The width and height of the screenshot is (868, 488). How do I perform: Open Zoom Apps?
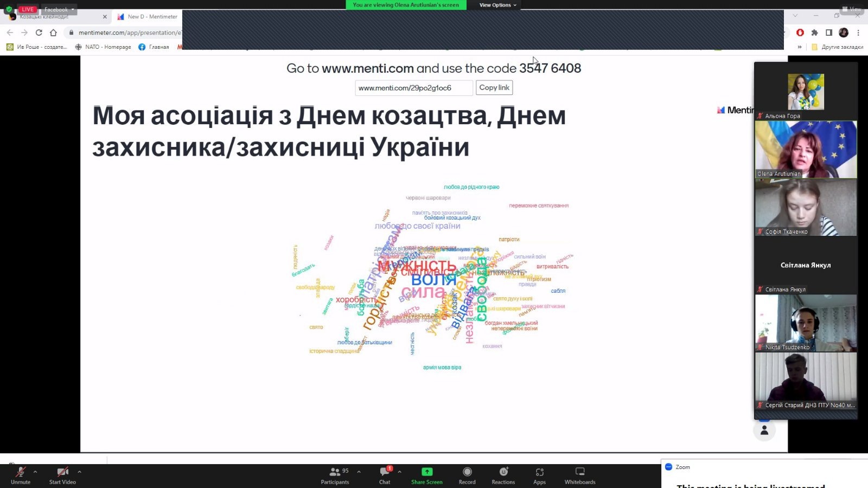pyautogui.click(x=539, y=475)
